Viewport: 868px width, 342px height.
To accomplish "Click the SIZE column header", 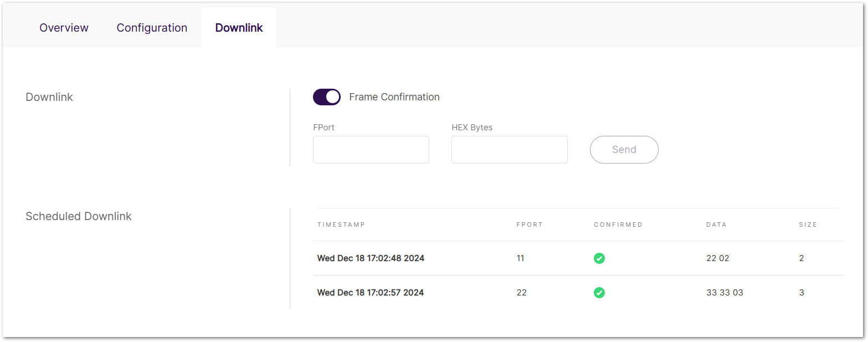I will coord(808,224).
